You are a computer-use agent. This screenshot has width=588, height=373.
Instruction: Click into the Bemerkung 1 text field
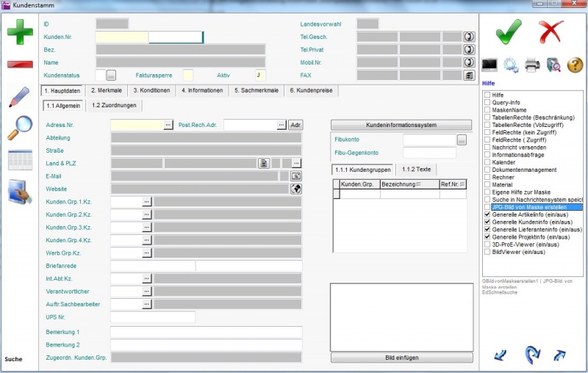tap(206, 333)
